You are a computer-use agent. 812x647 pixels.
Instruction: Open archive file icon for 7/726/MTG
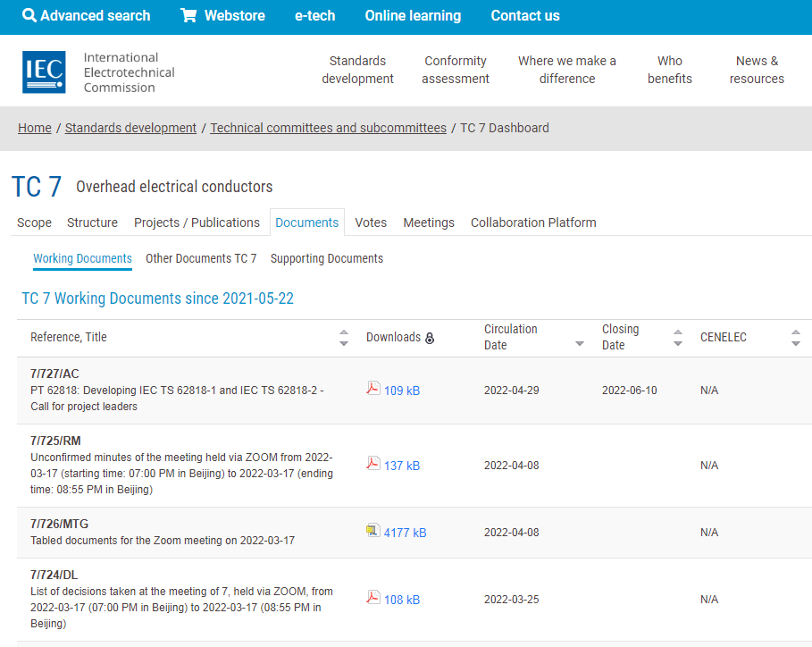[x=373, y=531]
